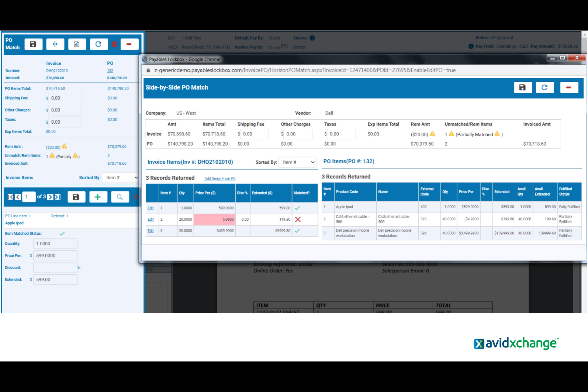Screen dimensions: 588x392
Task: Click Add Items From PO link
Action: click(x=220, y=179)
